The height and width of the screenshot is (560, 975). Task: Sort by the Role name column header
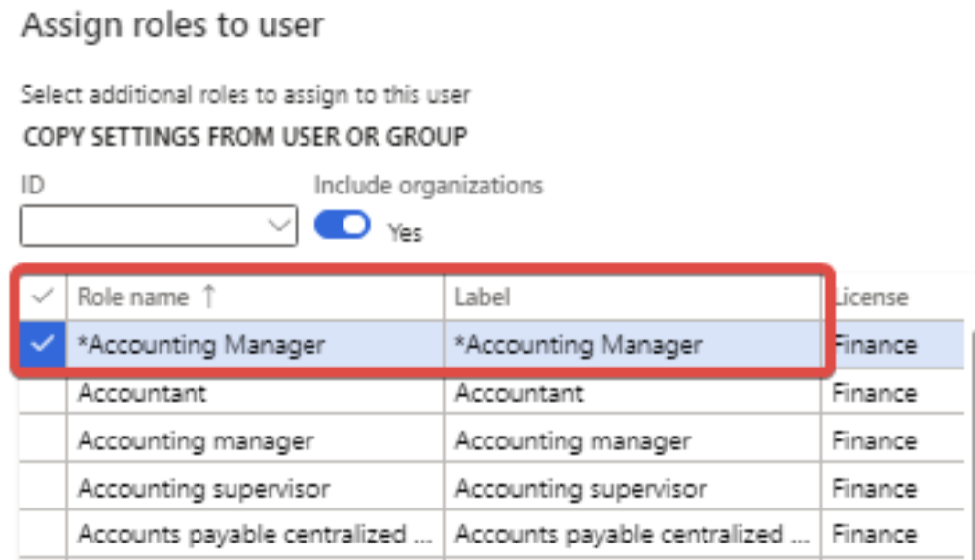[x=134, y=297]
